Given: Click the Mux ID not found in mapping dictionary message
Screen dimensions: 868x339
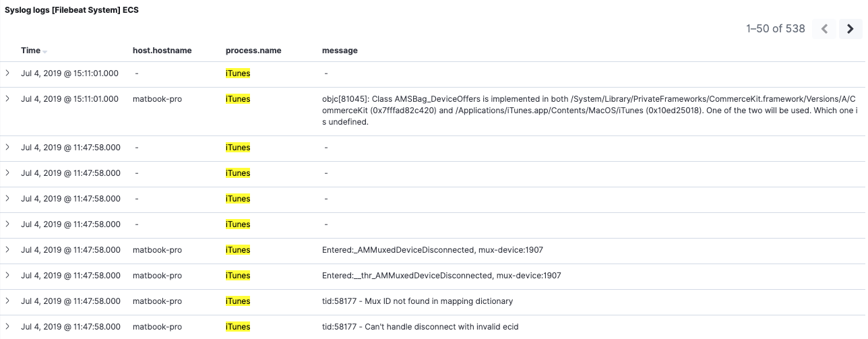Looking at the screenshot, I should [417, 301].
